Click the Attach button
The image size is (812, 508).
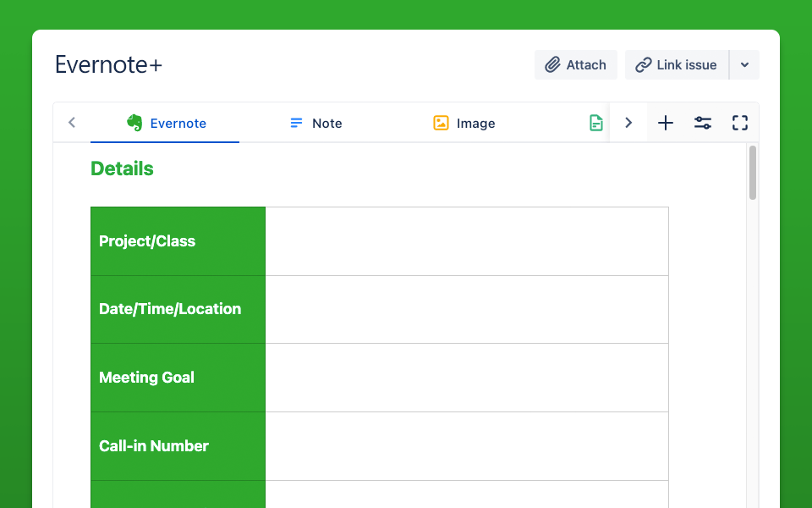tap(576, 65)
